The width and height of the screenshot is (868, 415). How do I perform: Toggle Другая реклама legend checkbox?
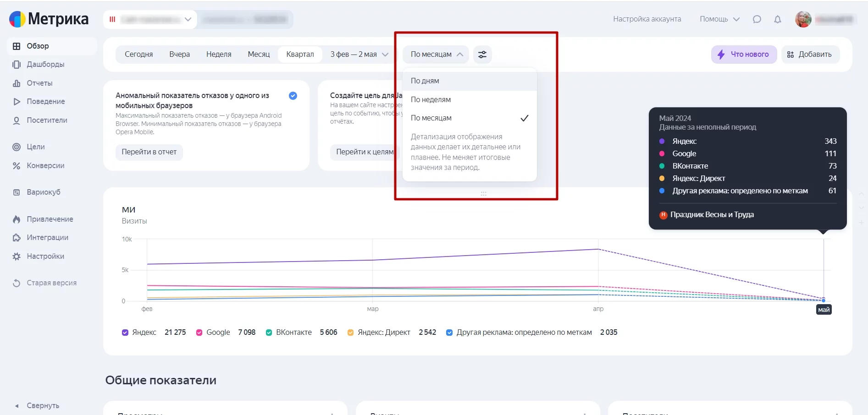point(449,333)
